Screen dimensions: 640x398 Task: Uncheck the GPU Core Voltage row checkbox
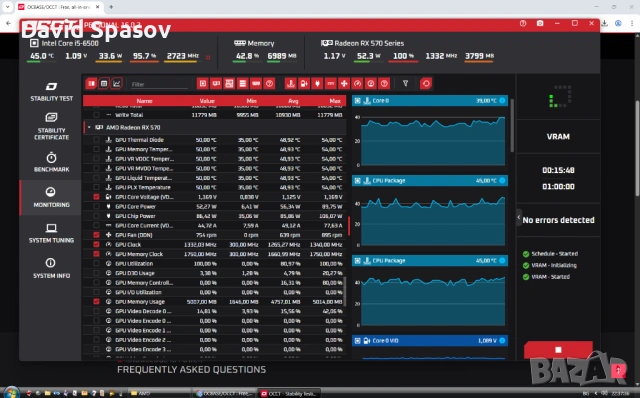click(x=96, y=197)
